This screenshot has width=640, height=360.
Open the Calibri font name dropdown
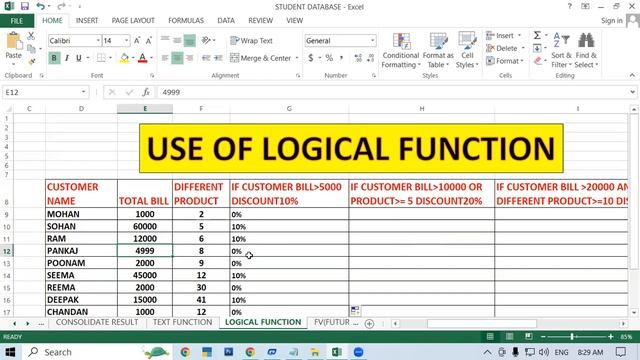point(98,40)
